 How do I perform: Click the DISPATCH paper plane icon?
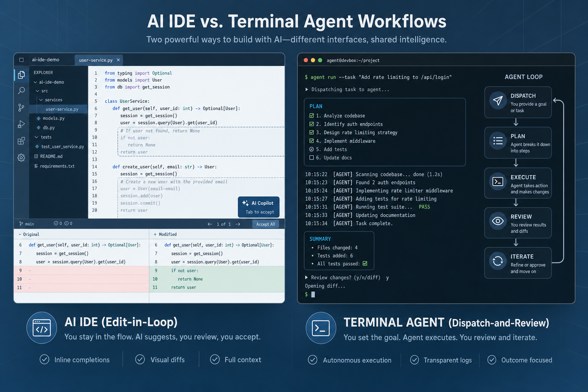point(498,101)
